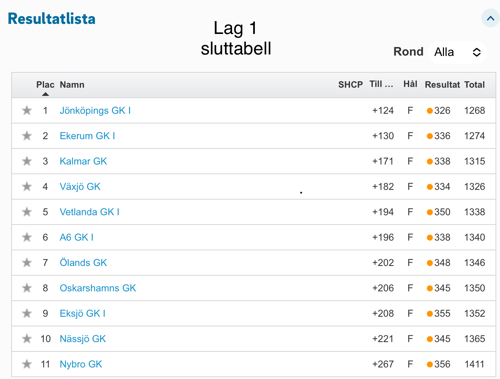This screenshot has height=379, width=500.
Task: Sort table by Resultat column
Action: pyautogui.click(x=442, y=85)
